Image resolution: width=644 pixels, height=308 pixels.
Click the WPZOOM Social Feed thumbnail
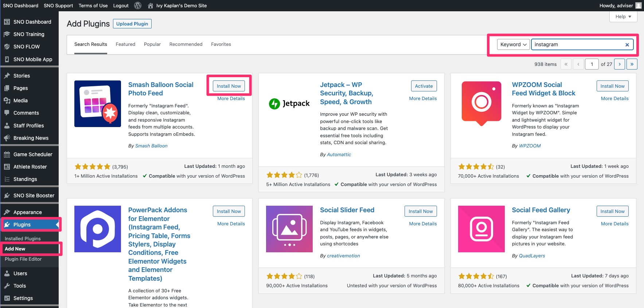tap(481, 104)
